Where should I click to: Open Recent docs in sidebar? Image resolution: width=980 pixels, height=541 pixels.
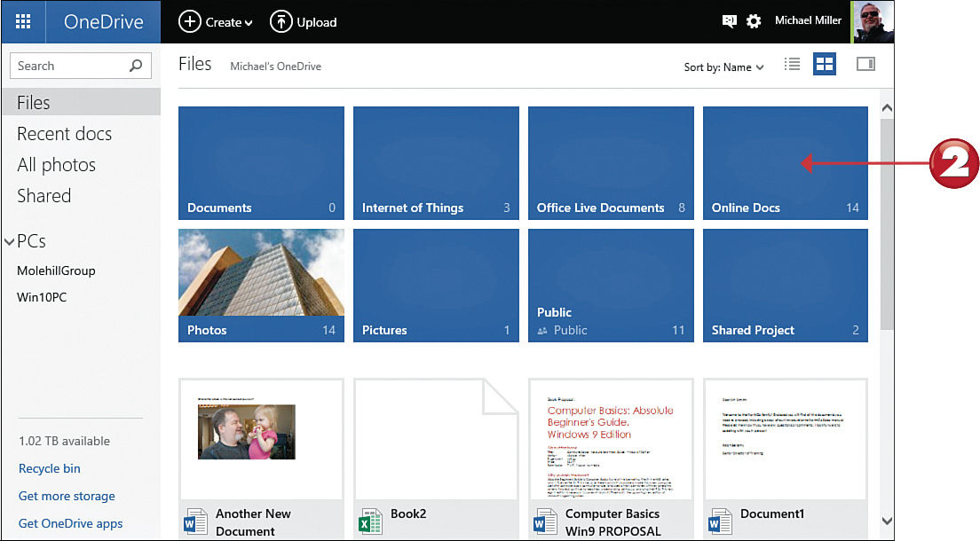click(x=65, y=134)
